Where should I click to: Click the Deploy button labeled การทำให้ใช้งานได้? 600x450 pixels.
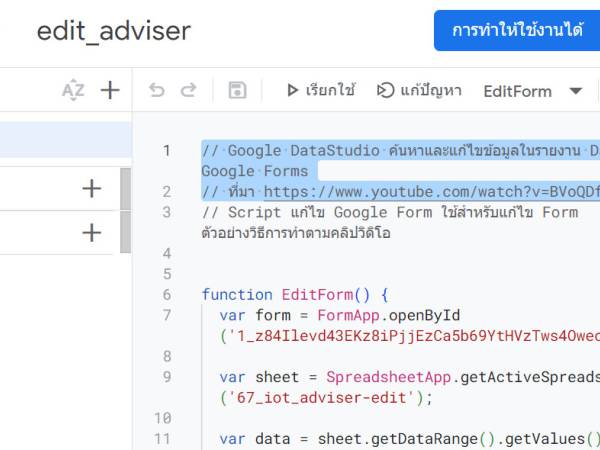pos(517,31)
